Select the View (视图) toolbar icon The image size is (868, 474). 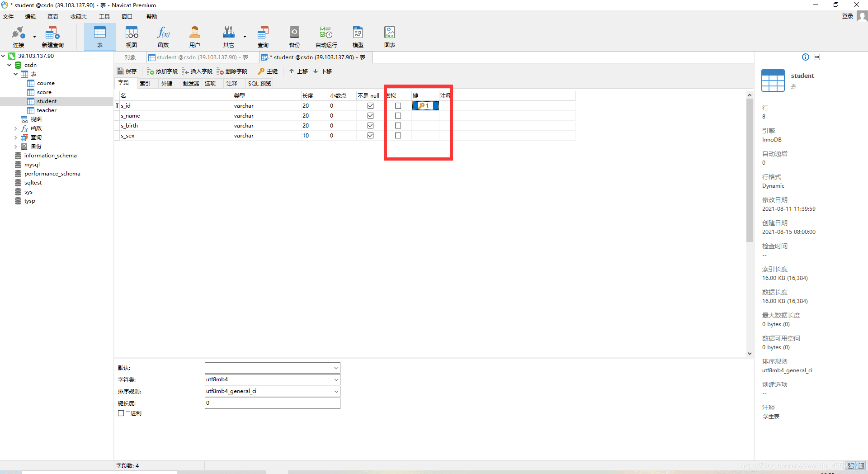132,37
